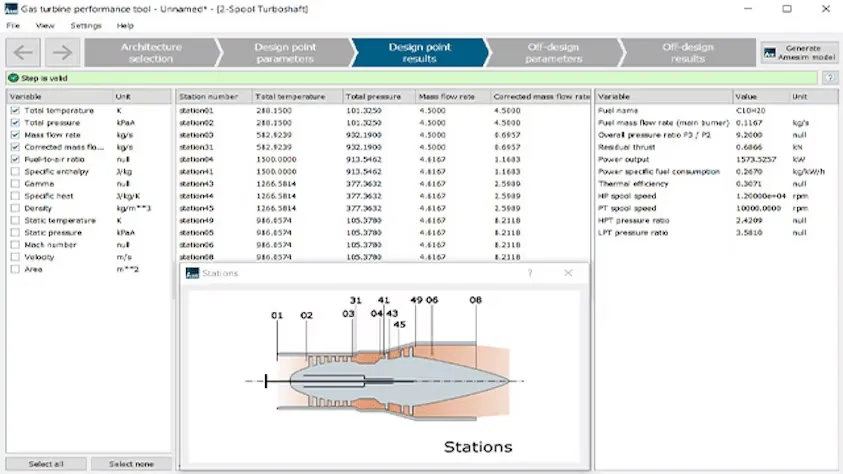Image resolution: width=843 pixels, height=474 pixels.
Task: Click the Generate Amesim model button
Action: 798,53
